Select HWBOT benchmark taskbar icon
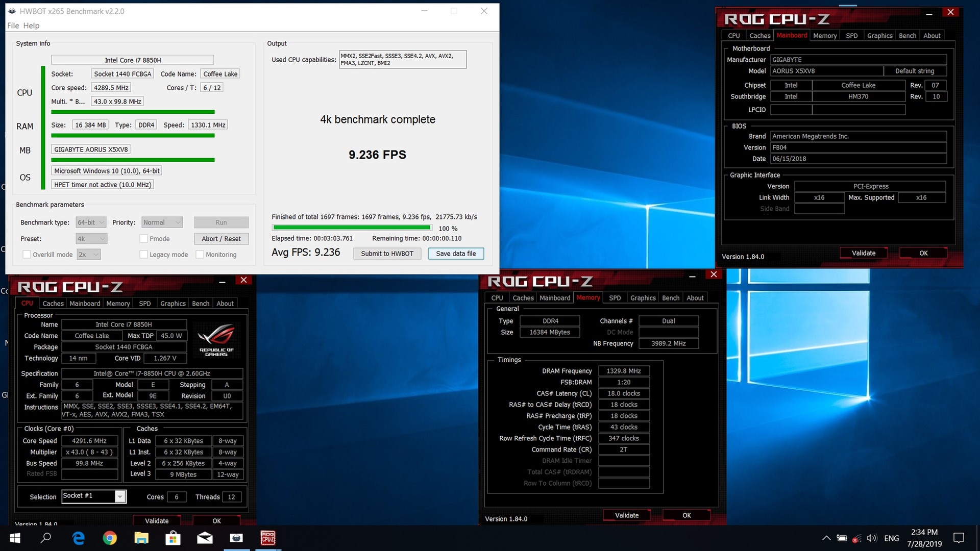 [236, 538]
